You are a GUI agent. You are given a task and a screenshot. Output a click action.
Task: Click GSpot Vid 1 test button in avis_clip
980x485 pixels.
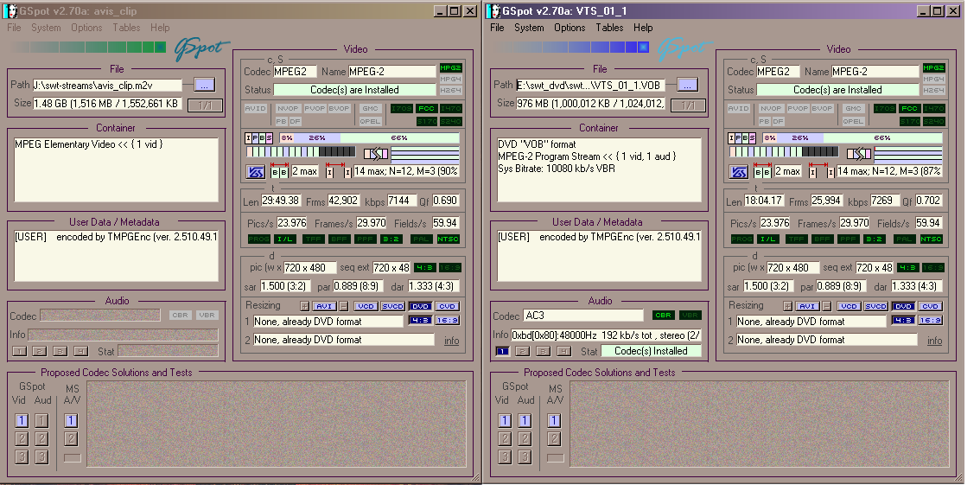point(22,421)
